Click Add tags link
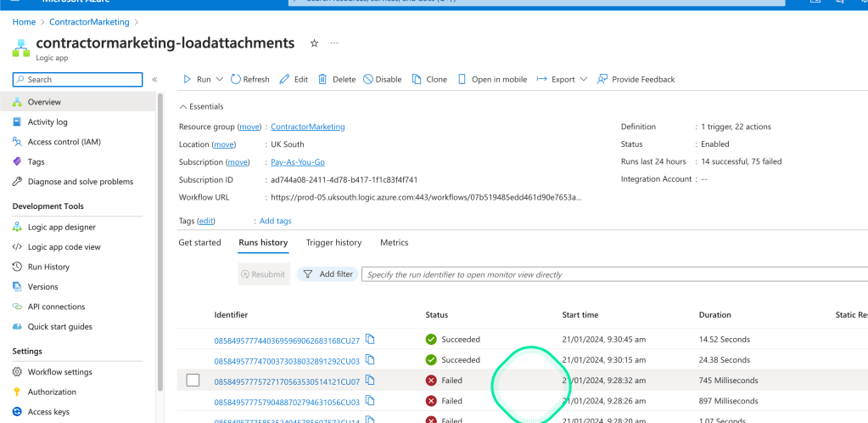868x423 pixels. point(275,221)
